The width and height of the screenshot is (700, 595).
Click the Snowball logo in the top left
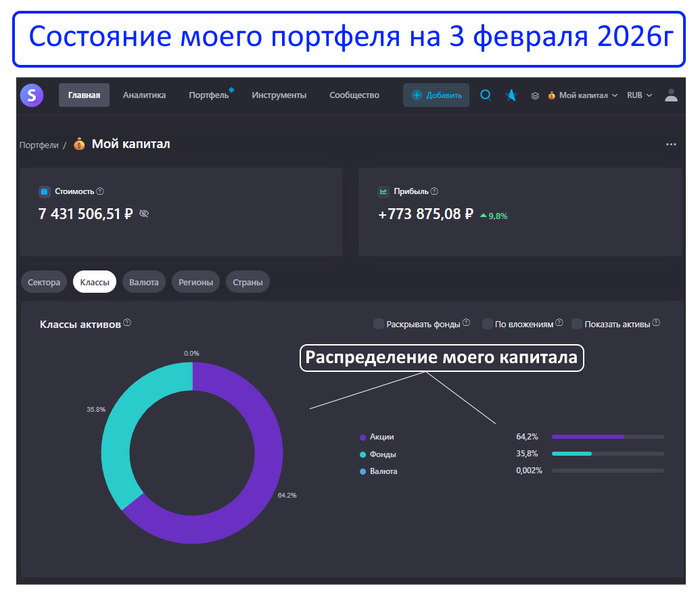coord(32,95)
